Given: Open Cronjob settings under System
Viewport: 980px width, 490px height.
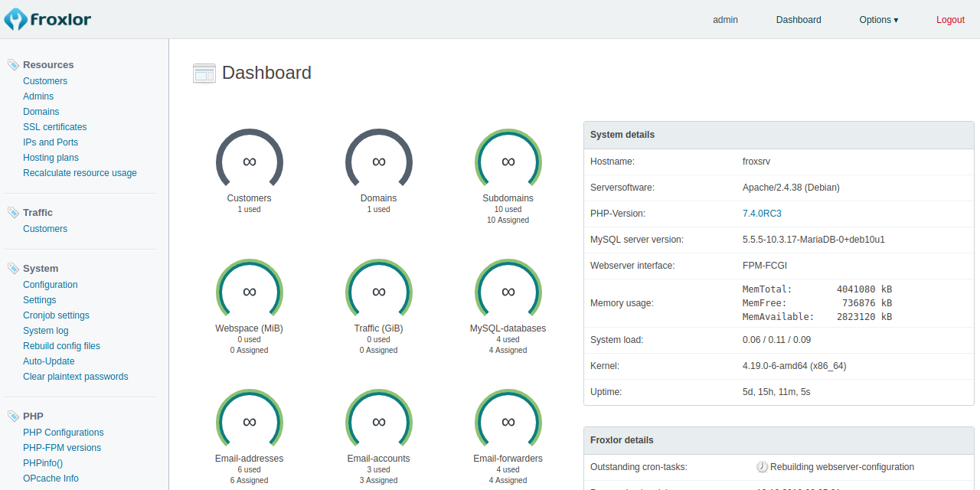Looking at the screenshot, I should point(56,315).
